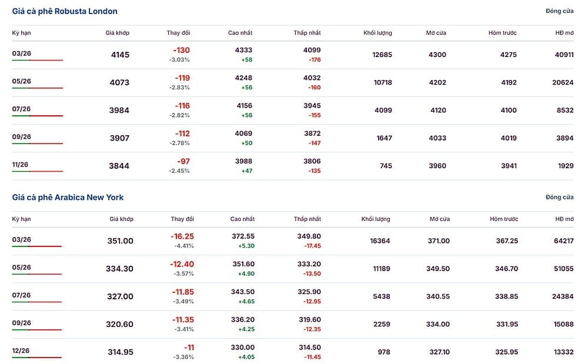Select the Robusta 11/26 contract term

[x=20, y=164]
